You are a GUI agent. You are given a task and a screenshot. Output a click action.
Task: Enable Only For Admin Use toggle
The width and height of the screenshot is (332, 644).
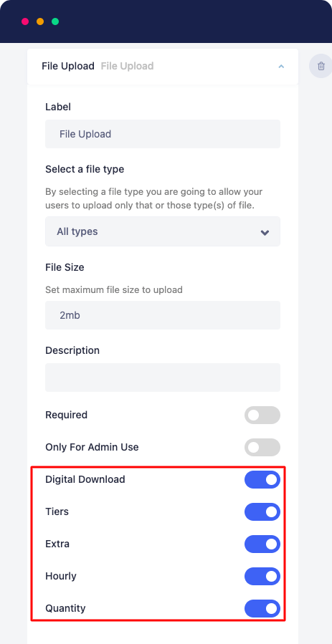tap(262, 447)
